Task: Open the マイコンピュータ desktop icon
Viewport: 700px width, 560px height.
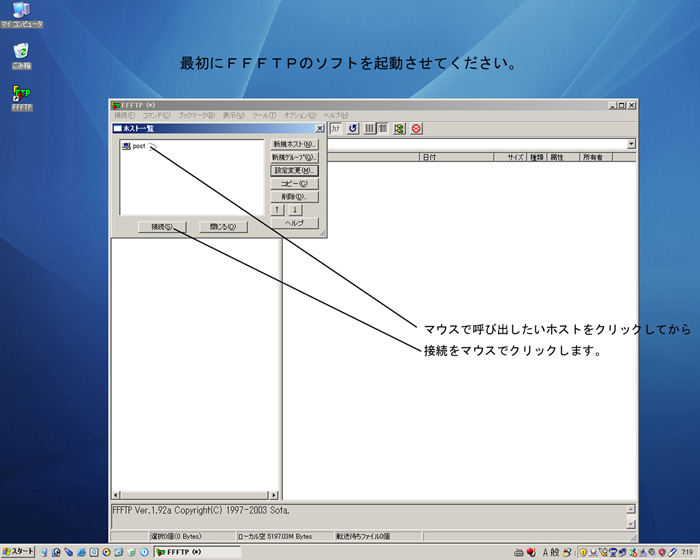Action: [21, 15]
